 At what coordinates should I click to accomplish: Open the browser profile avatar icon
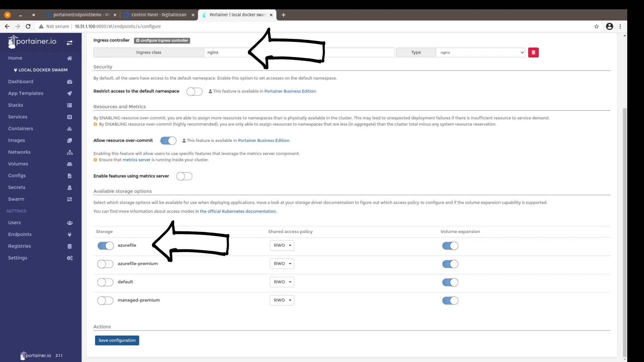609,26
